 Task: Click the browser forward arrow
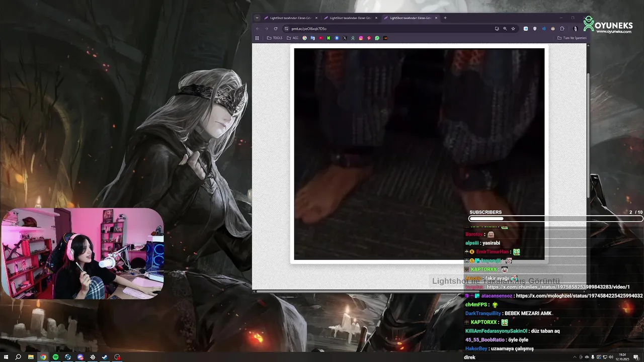pos(267,29)
